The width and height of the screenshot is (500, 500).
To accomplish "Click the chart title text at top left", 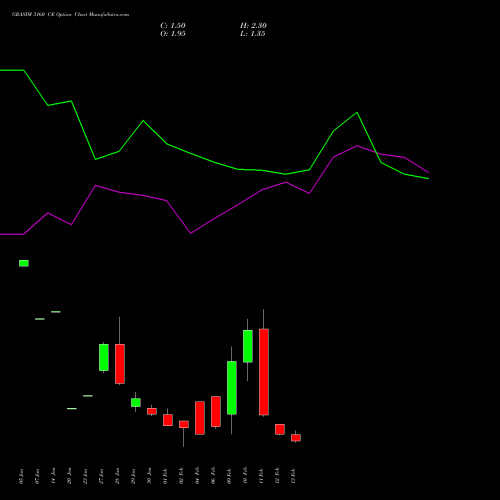I will click(70, 15).
